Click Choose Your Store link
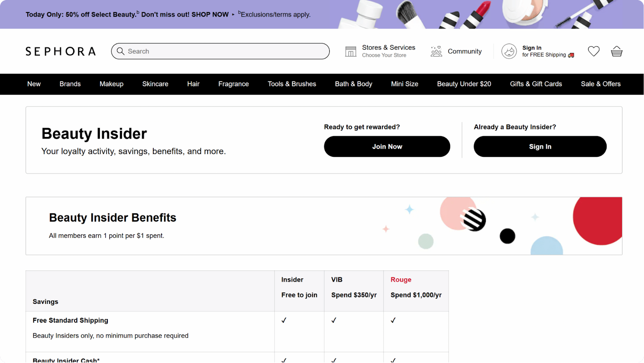 pos(384,55)
